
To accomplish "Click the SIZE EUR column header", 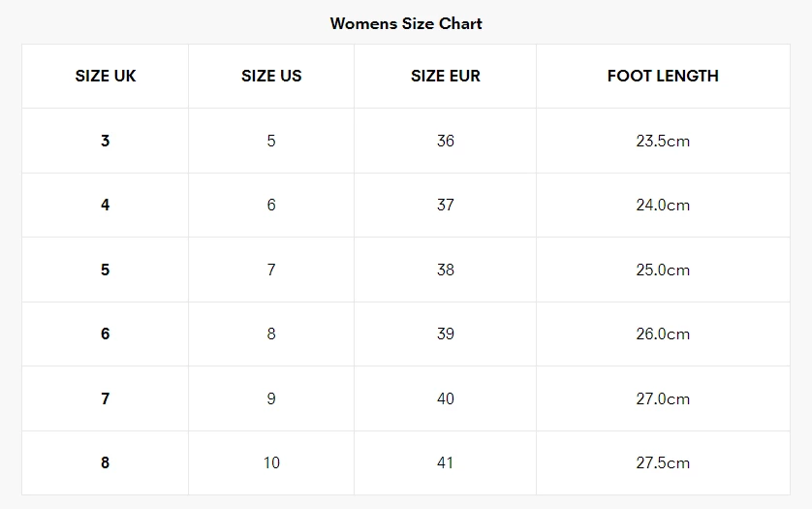I will coord(446,76).
